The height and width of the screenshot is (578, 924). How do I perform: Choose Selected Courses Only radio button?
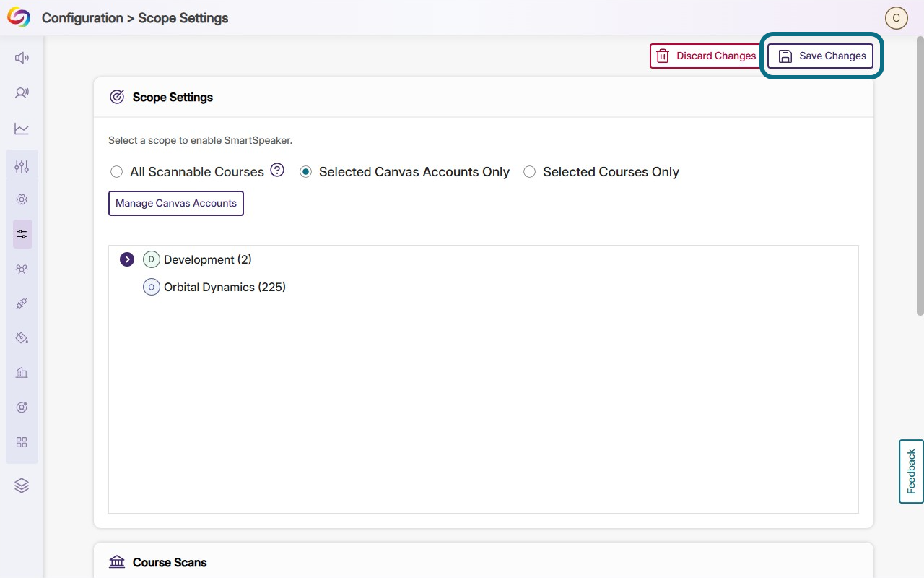pos(529,172)
